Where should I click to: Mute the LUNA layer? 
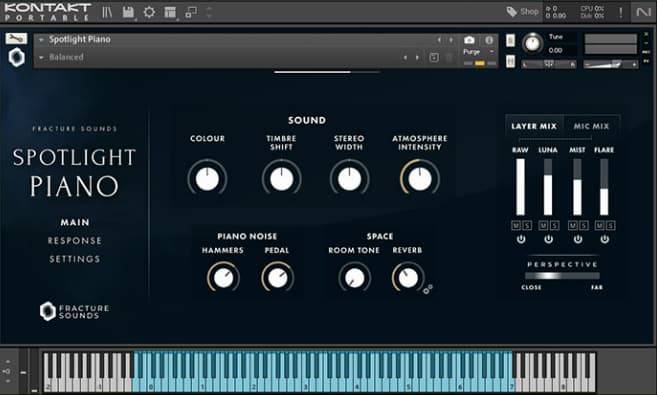coord(543,226)
